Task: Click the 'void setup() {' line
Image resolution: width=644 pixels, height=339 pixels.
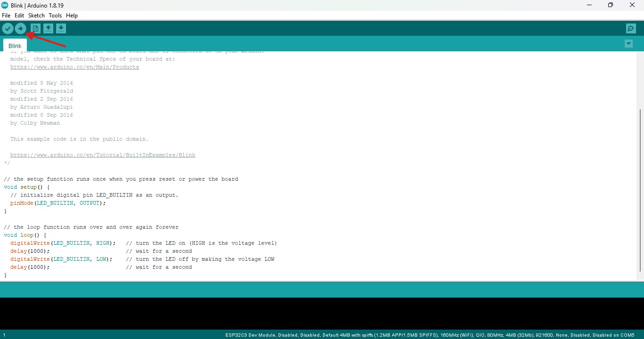Action: click(x=26, y=187)
